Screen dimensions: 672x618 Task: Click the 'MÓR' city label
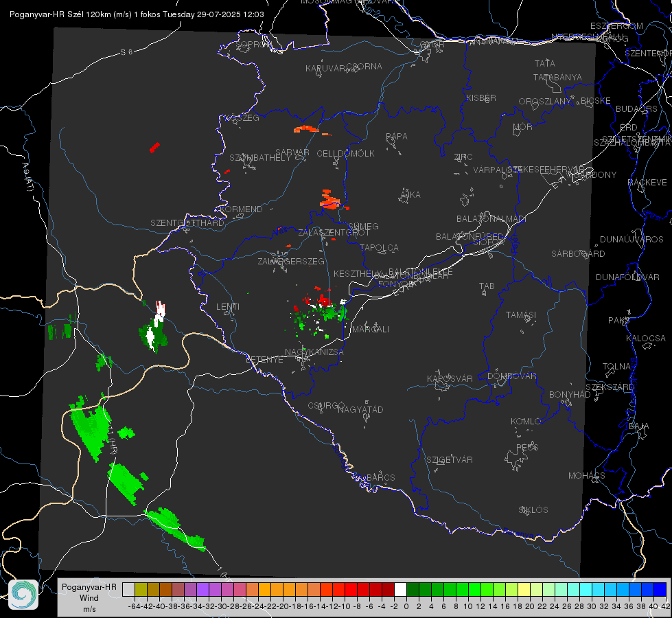(x=523, y=126)
